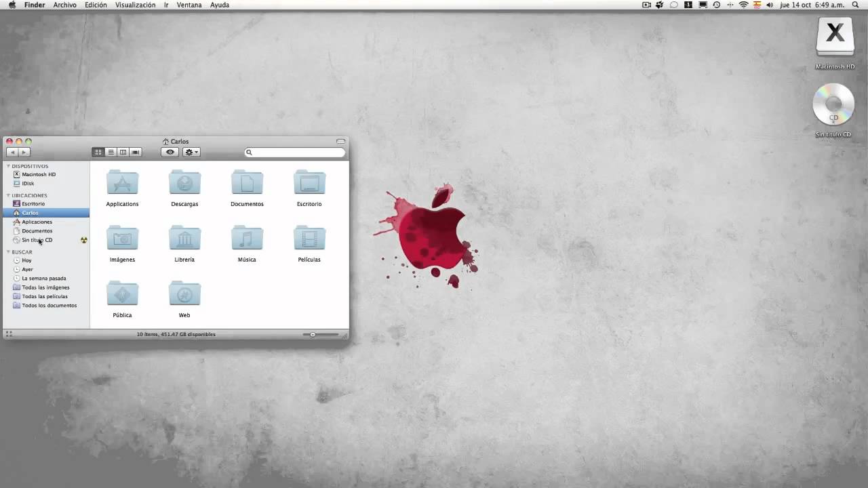This screenshot has width=868, height=488.
Task: Open the Ayuda menu
Action: pos(220,5)
